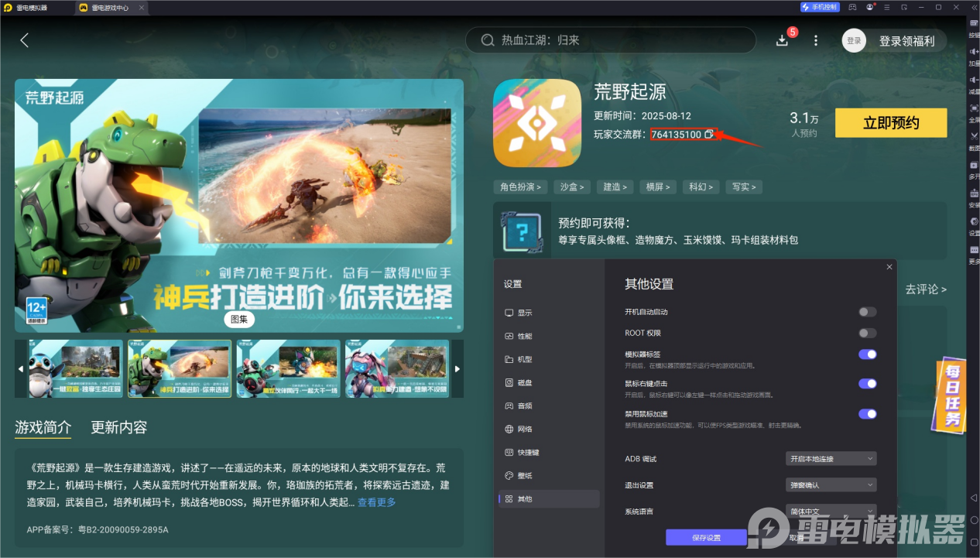Enter fullscreen from the right sidebar
The height and width of the screenshot is (558, 980).
974,108
